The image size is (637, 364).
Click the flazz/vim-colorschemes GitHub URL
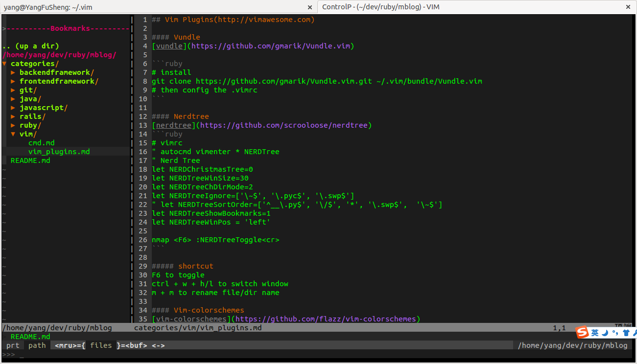326,319
